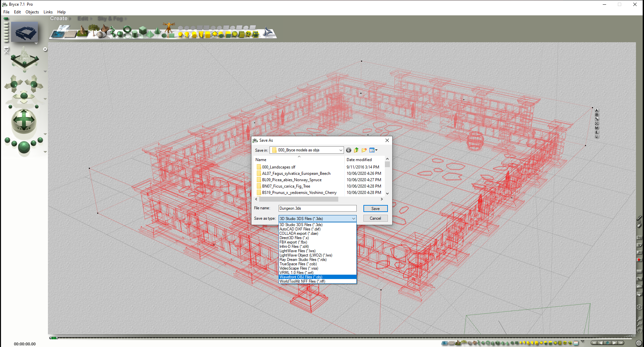Click the File name input field
Screen dimensions: 644x347
(x=317, y=208)
